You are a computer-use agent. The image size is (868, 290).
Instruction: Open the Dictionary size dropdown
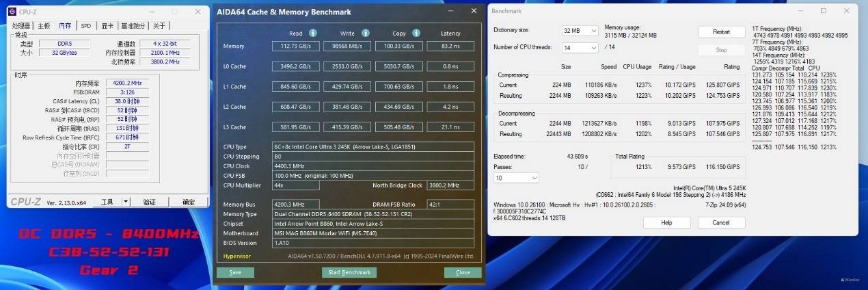(580, 31)
